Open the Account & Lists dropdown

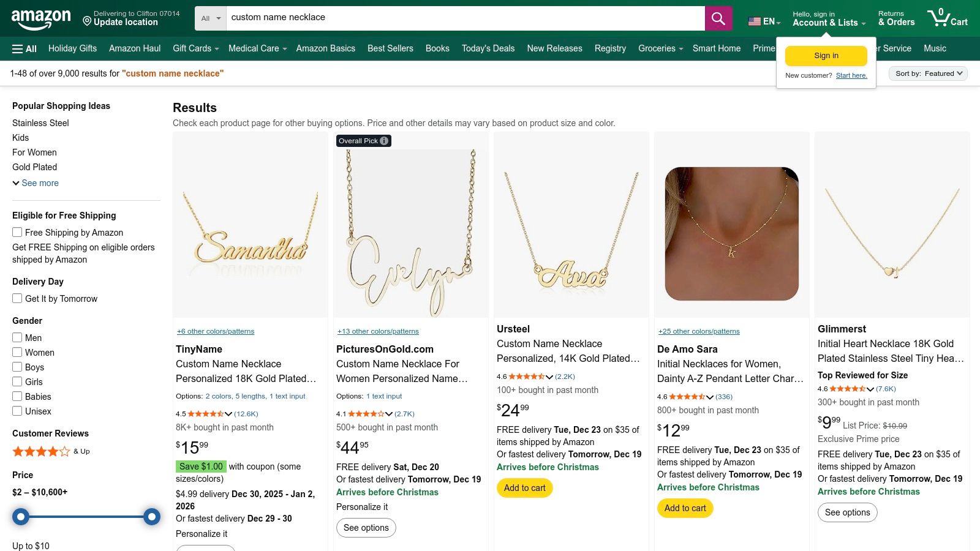tap(826, 23)
